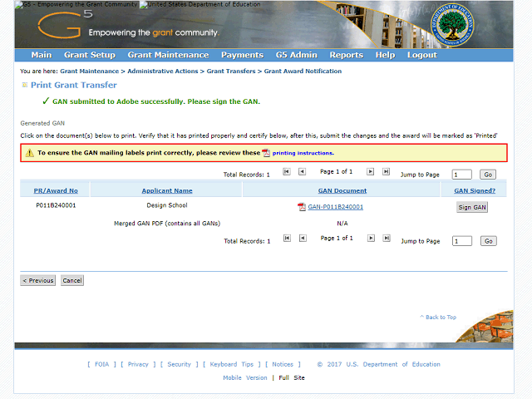Screen dimensions: 532x399
Task: Open the Payments menu
Action: click(x=242, y=55)
